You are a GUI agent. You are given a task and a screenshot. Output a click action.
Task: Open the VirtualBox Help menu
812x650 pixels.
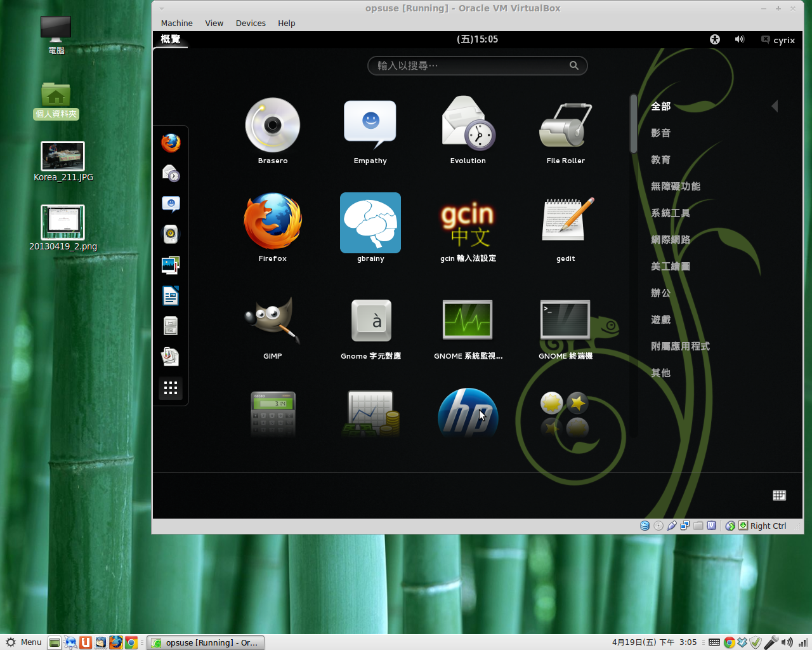click(287, 23)
